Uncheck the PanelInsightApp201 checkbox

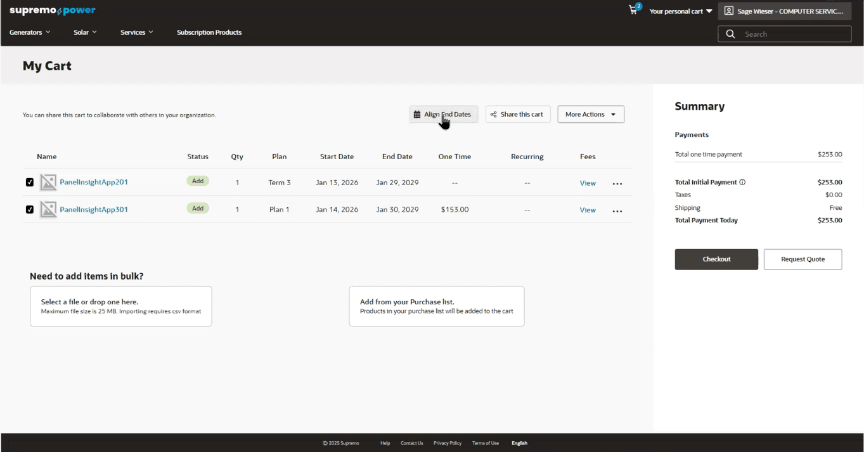pos(30,182)
